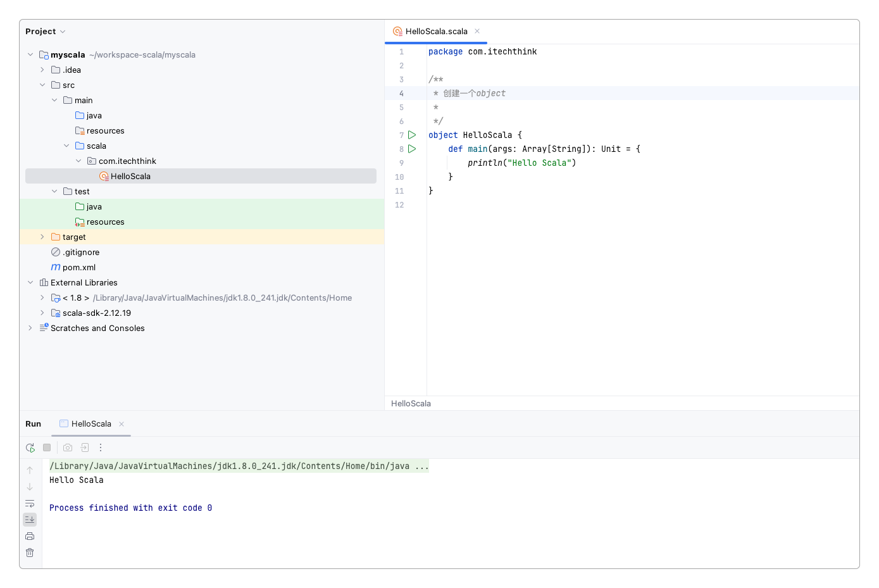Screen dimensions: 879x588
Task: Select HelloScala file in project tree
Action: [x=201, y=176]
